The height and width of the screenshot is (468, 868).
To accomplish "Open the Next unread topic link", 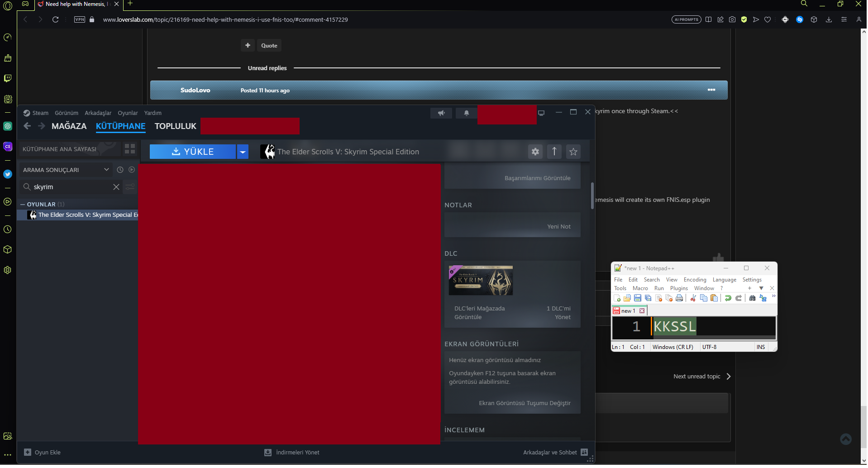I will pos(702,377).
